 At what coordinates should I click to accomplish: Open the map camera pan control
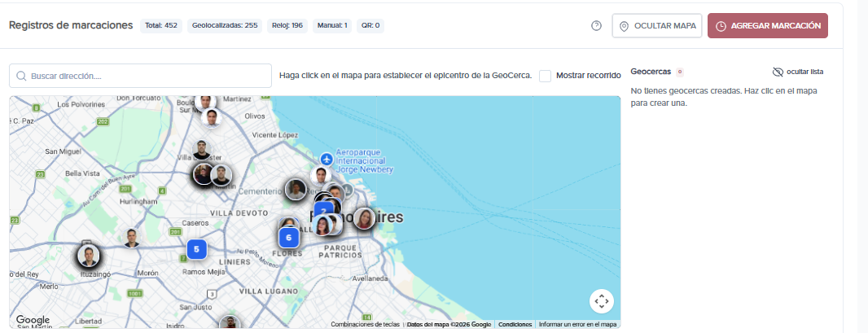(x=601, y=301)
